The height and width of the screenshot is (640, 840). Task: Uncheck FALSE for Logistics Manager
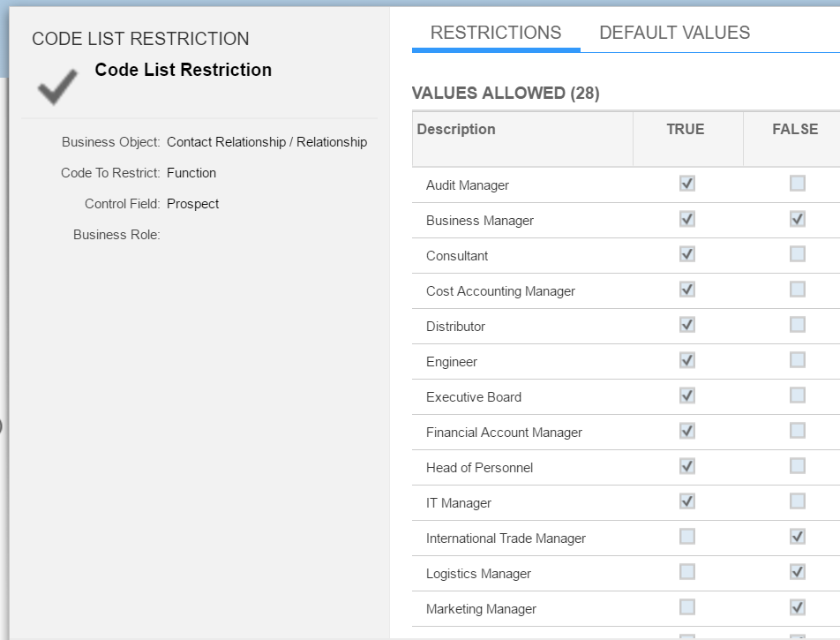(x=797, y=572)
